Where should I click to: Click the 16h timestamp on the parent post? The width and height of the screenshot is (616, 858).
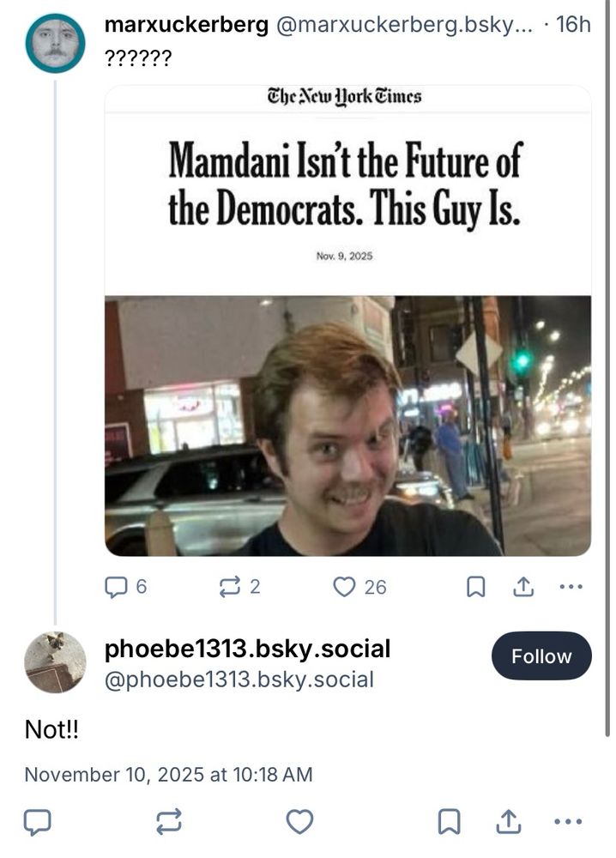tap(573, 25)
